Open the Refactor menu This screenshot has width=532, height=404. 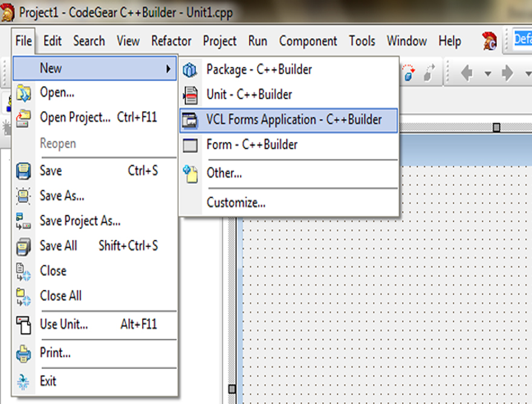(x=171, y=41)
